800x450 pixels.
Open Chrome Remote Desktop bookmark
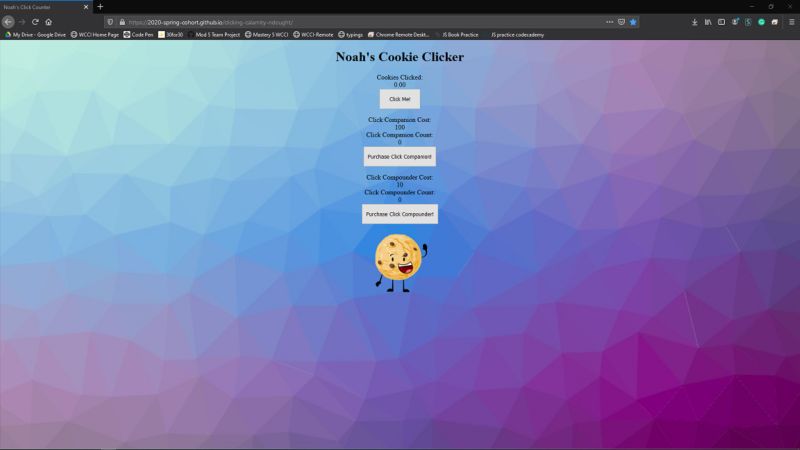point(398,35)
